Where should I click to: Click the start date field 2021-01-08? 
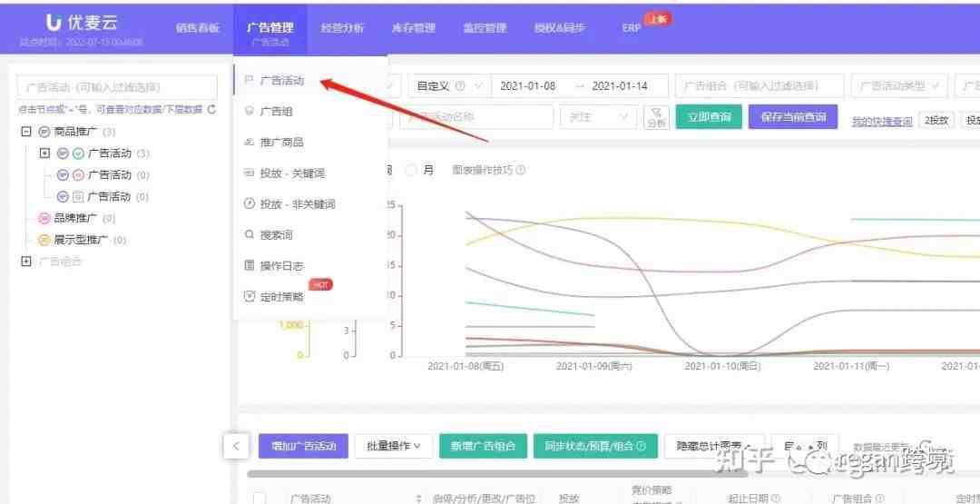coord(528,85)
